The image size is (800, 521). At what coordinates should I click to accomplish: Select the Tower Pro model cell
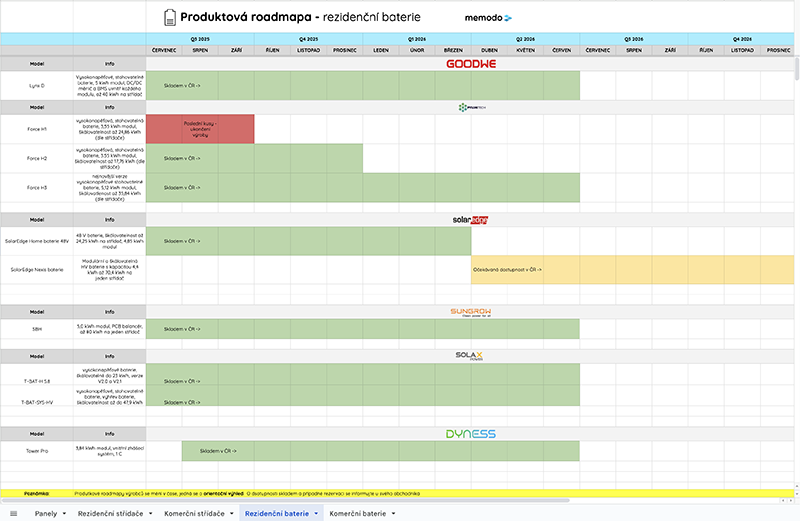tap(37, 451)
